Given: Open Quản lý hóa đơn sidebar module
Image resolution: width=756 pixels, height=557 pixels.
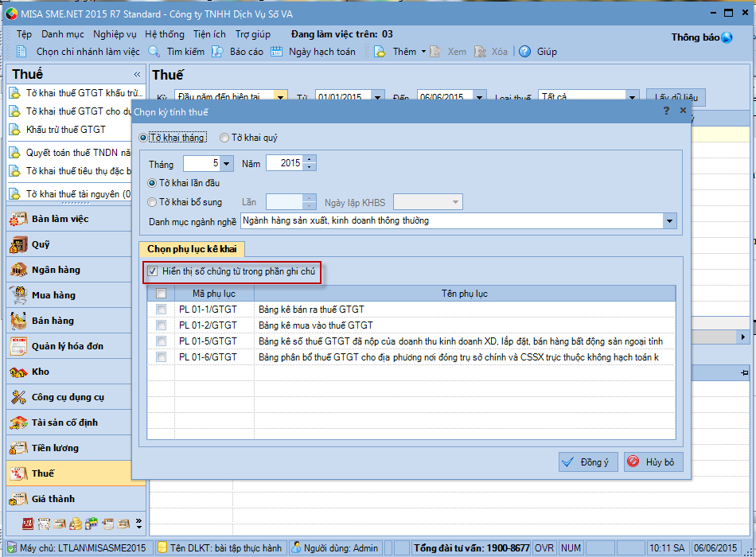Looking at the screenshot, I should [69, 346].
